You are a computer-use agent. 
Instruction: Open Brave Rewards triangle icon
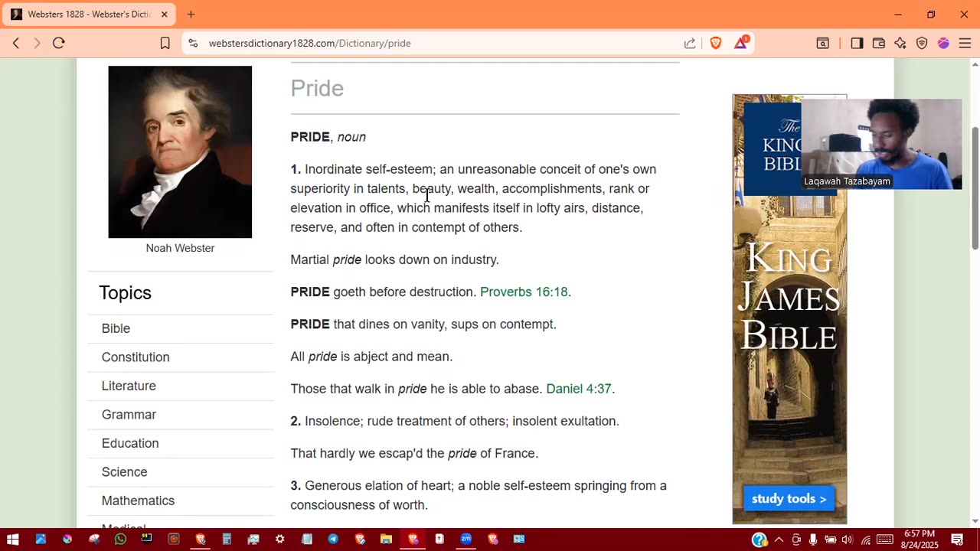coord(740,44)
